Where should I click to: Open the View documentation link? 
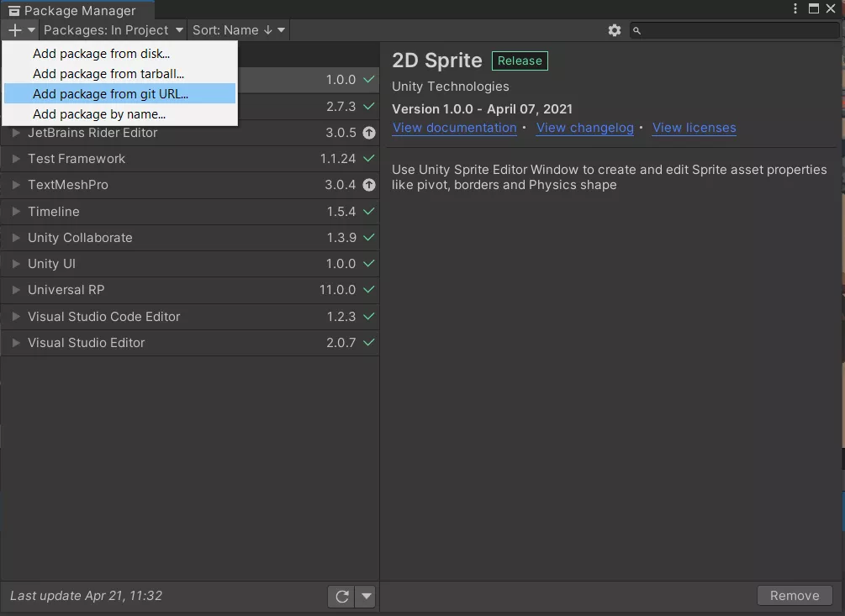[454, 128]
